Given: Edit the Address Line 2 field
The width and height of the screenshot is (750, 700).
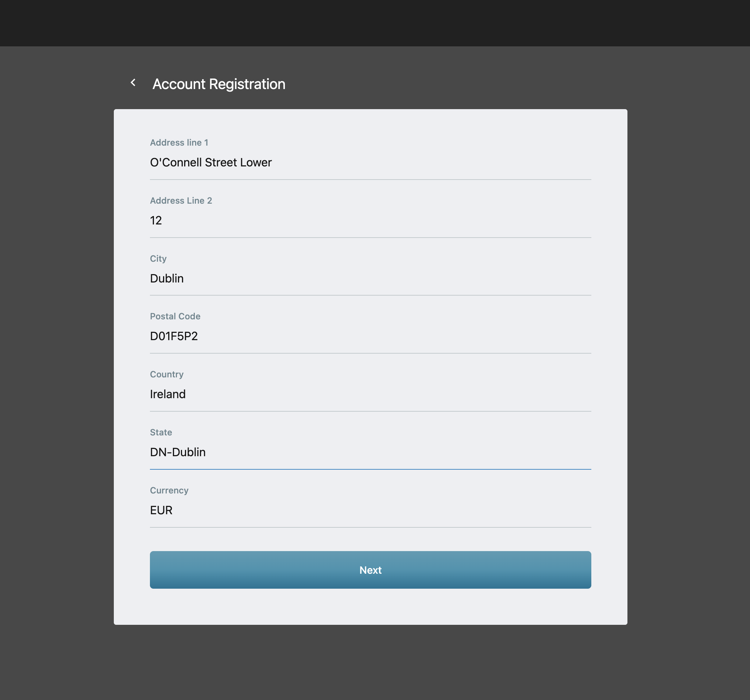Looking at the screenshot, I should coord(370,220).
